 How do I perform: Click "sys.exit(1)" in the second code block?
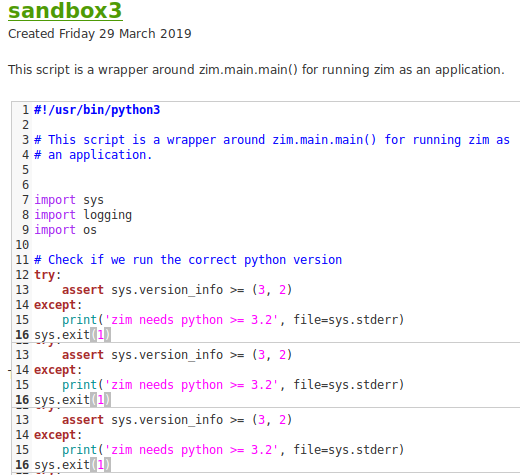click(72, 400)
